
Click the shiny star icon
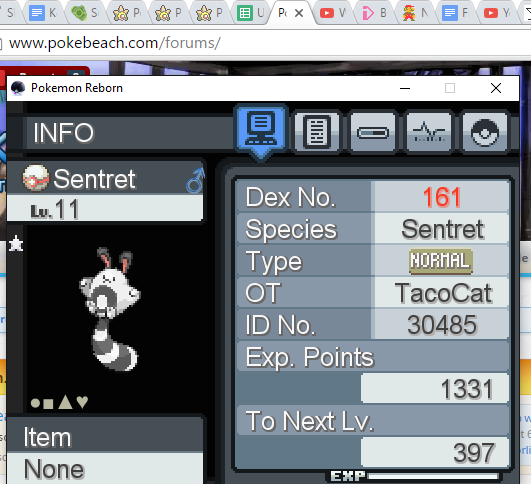click(x=16, y=243)
